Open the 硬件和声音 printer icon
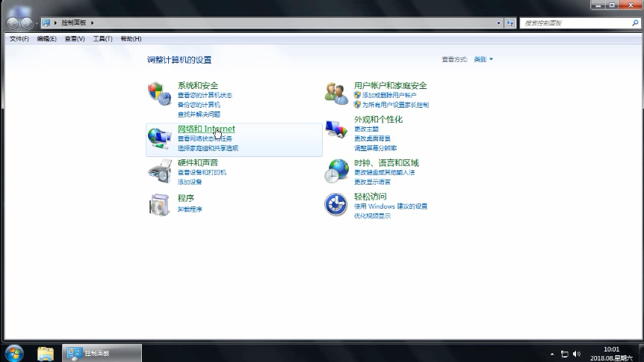The image size is (644, 362). tap(159, 171)
